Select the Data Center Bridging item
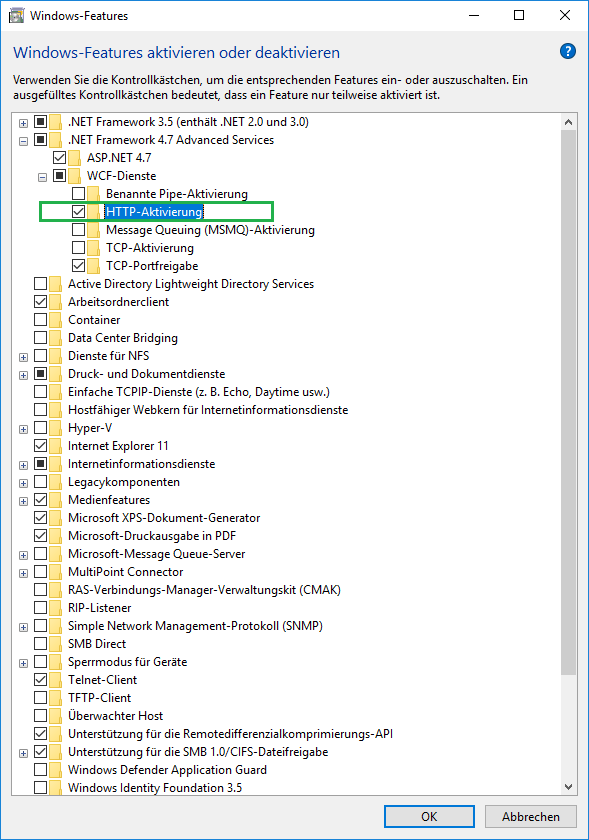Screen dimensions: 589x840 pyautogui.click(x=123, y=338)
